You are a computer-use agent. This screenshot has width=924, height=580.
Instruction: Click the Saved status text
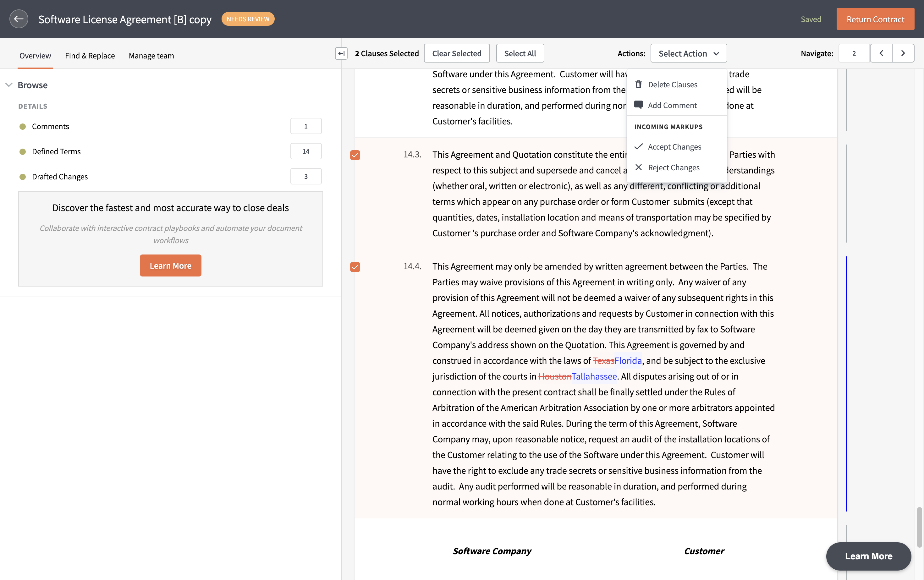[811, 19]
